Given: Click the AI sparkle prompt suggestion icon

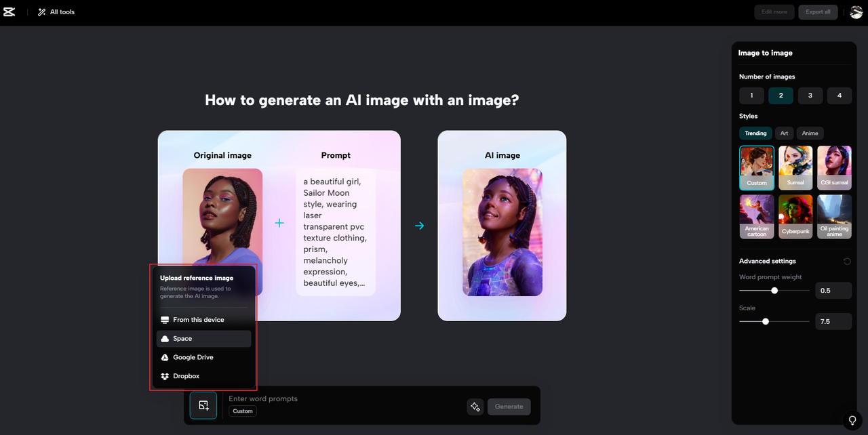Looking at the screenshot, I should 475,407.
